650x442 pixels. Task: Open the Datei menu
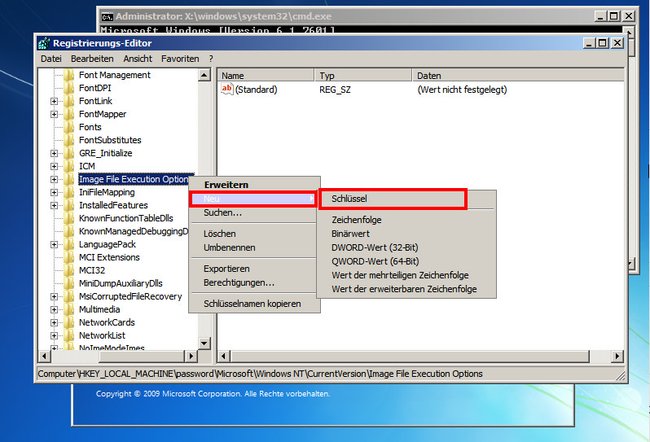[x=51, y=59]
